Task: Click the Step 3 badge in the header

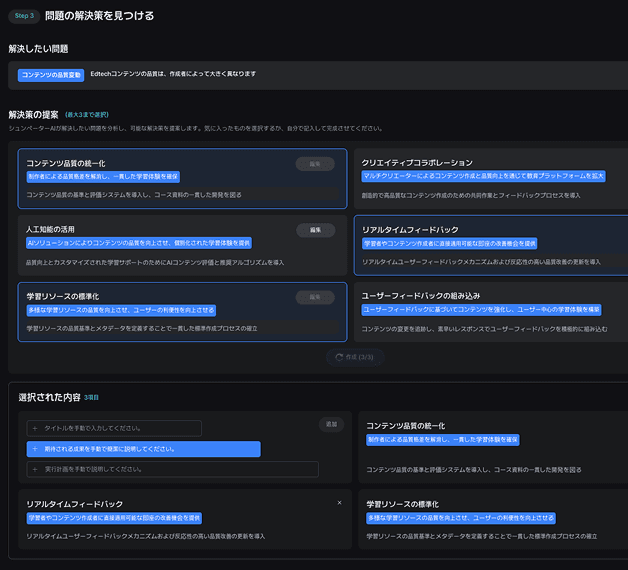Action: [24, 16]
